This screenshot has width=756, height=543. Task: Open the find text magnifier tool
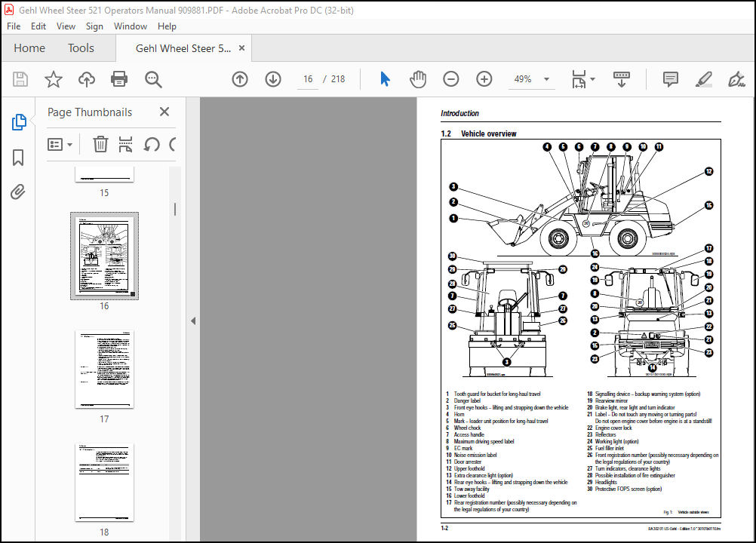tap(153, 79)
